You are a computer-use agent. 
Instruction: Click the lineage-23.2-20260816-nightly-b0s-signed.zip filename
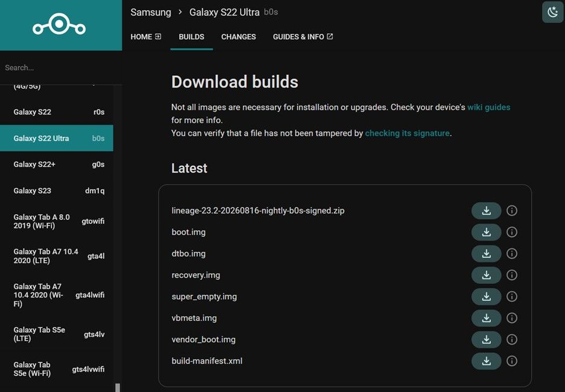[x=258, y=210]
